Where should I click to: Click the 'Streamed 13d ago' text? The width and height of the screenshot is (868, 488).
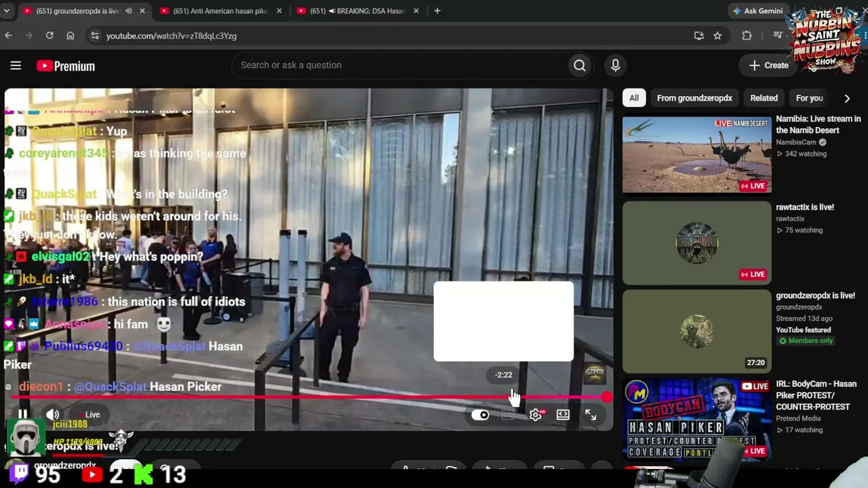804,319
